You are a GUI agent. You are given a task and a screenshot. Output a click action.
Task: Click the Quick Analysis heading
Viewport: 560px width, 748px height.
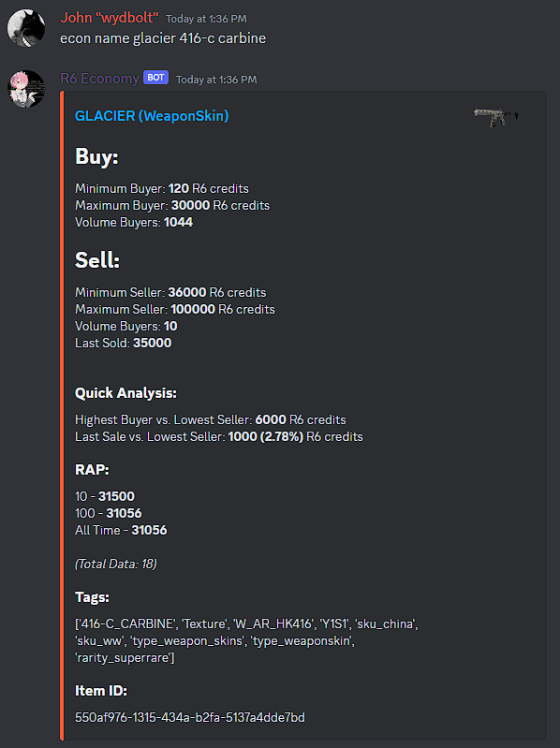coord(125,393)
